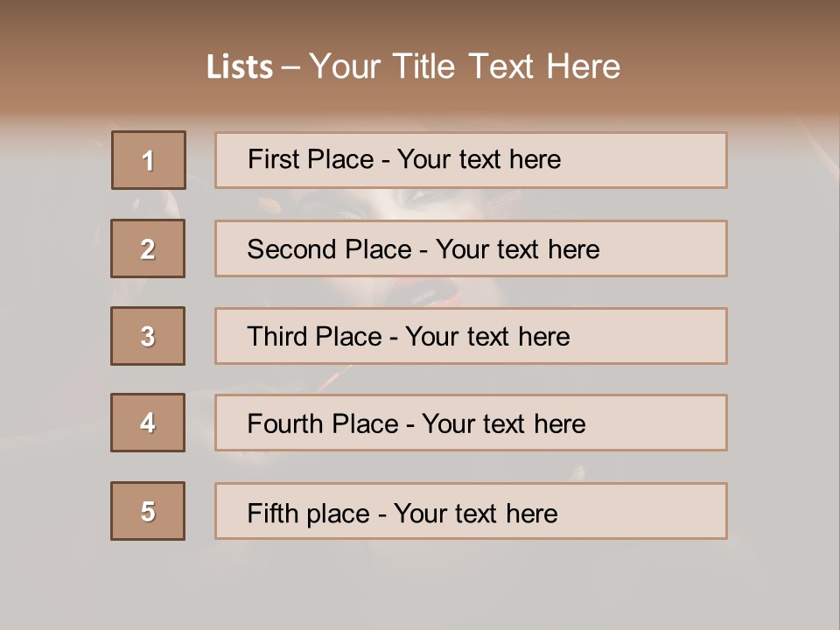840x630 pixels.
Task: Click the empty right end of First Place box
Action: click(665, 160)
